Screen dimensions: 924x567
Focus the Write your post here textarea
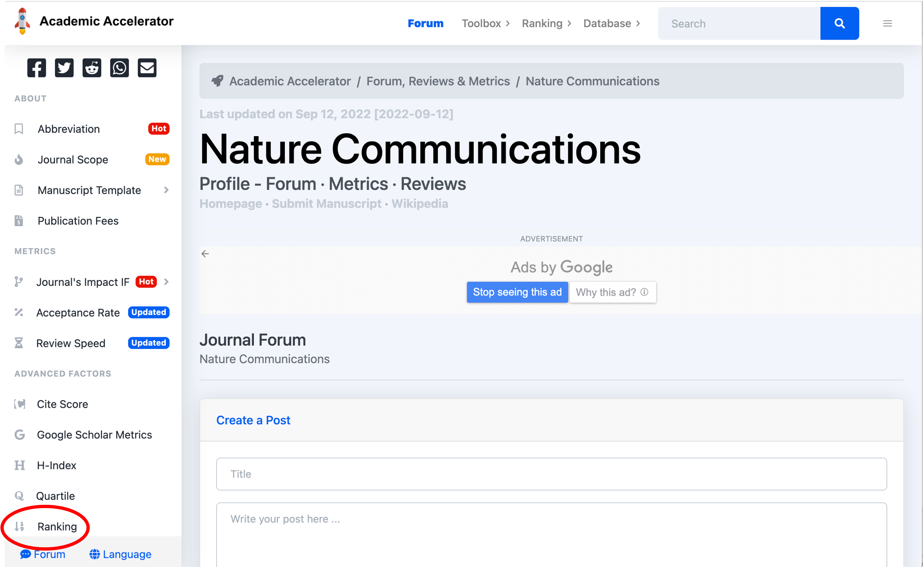551,535
